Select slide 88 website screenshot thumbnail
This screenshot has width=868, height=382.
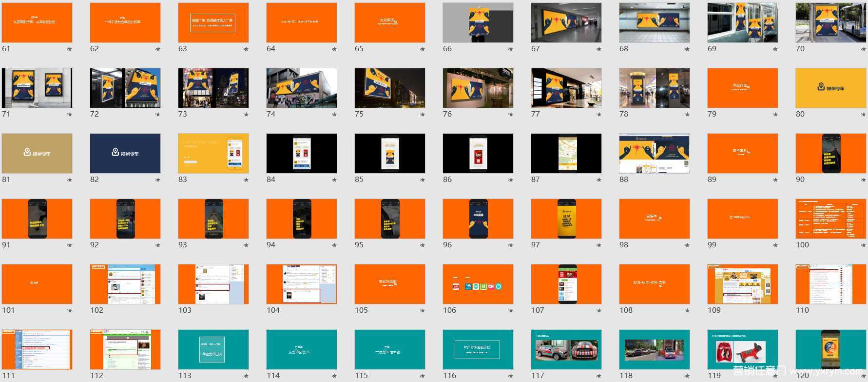click(x=654, y=153)
